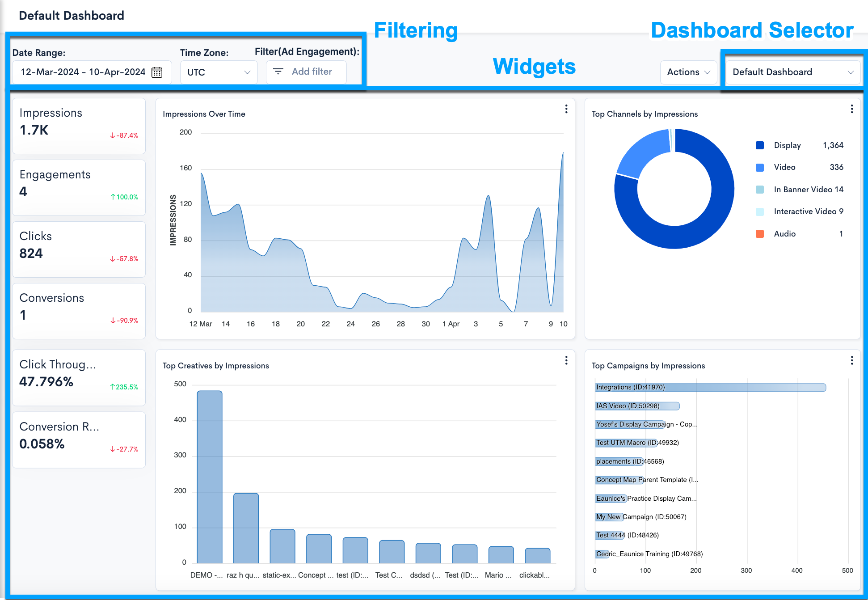This screenshot has height=600, width=868.
Task: Toggle the In Banner Video legend swatch
Action: click(x=760, y=190)
